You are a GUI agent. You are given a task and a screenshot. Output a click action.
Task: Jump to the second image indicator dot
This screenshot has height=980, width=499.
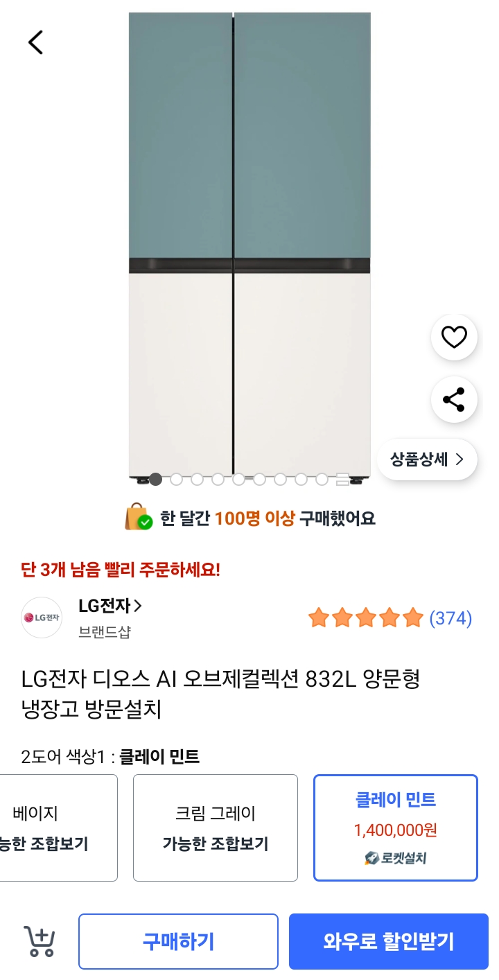pos(177,479)
